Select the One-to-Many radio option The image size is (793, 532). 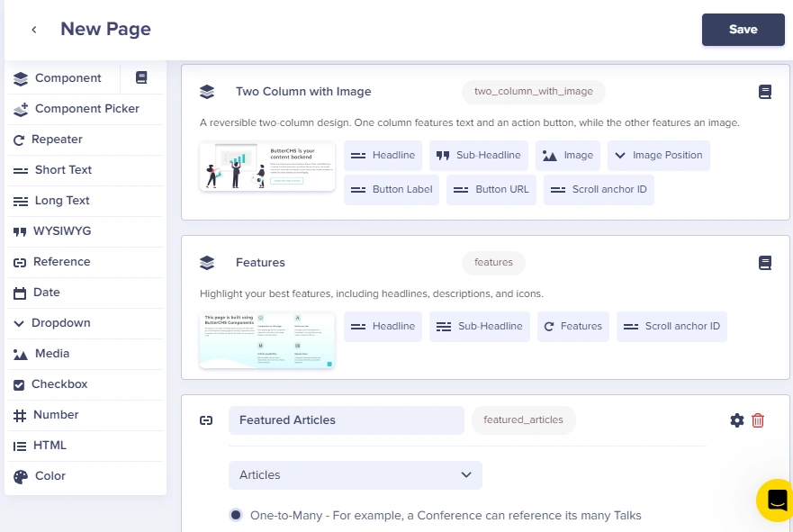236,515
